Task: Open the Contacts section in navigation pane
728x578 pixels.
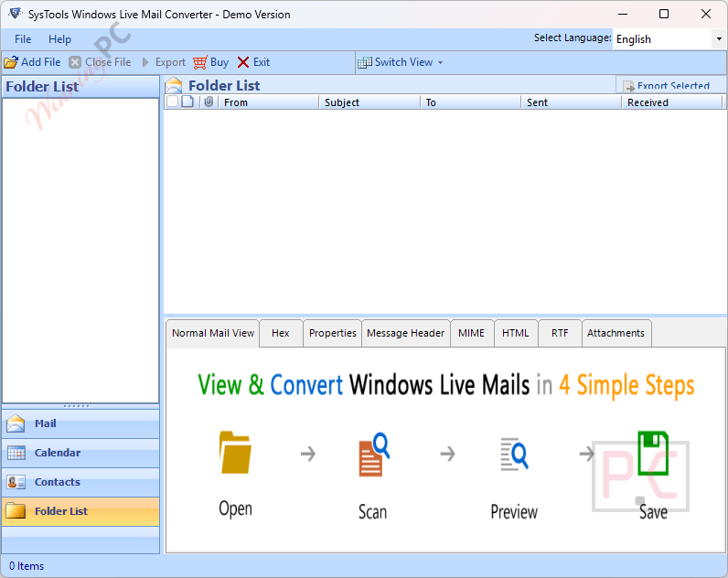Action: [80, 482]
